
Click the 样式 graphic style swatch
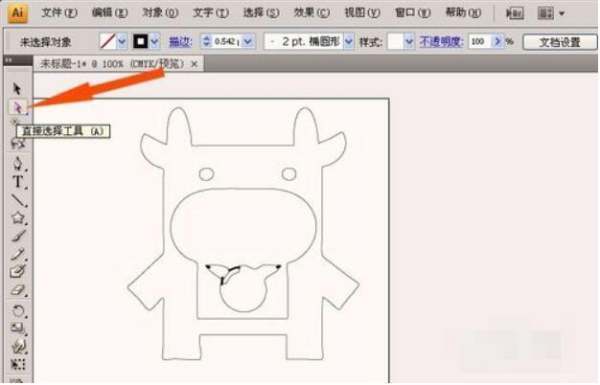(395, 41)
